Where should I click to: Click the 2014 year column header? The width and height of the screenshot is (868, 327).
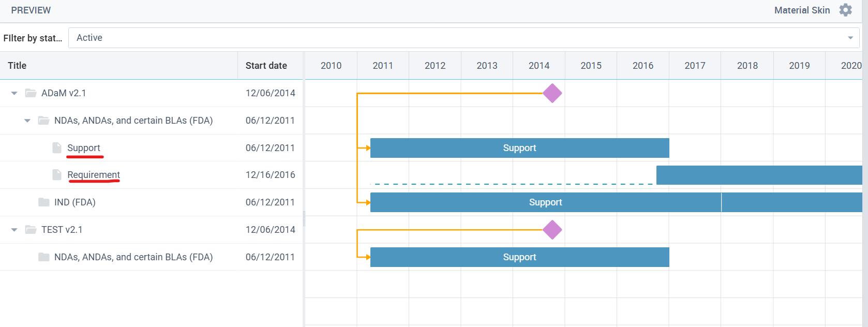[x=539, y=66]
